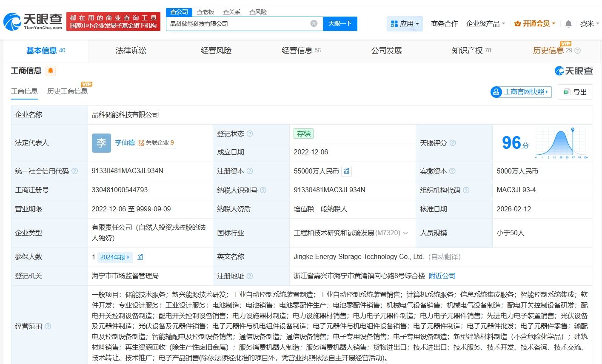The width and height of the screenshot is (602, 364).
Task: Open the 附近公司 link
Action: [x=443, y=276]
